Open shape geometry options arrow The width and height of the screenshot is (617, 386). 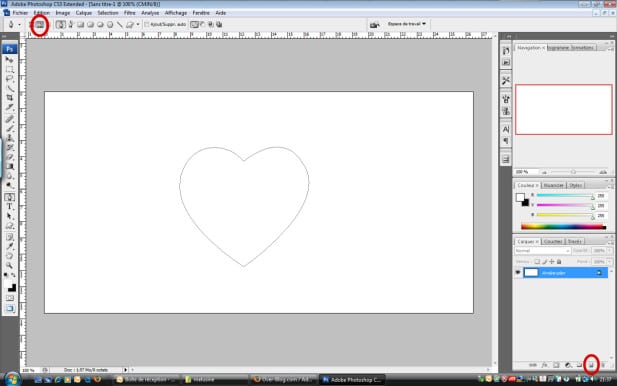tap(138, 24)
